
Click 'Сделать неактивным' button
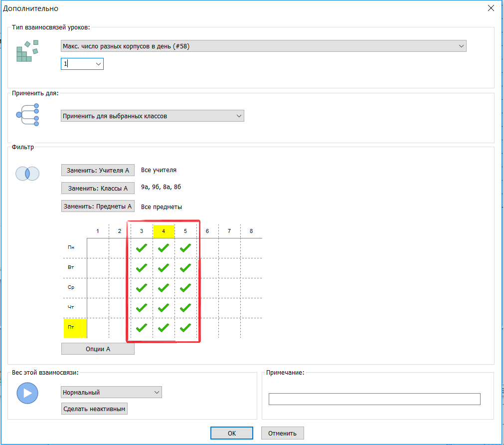coord(94,409)
